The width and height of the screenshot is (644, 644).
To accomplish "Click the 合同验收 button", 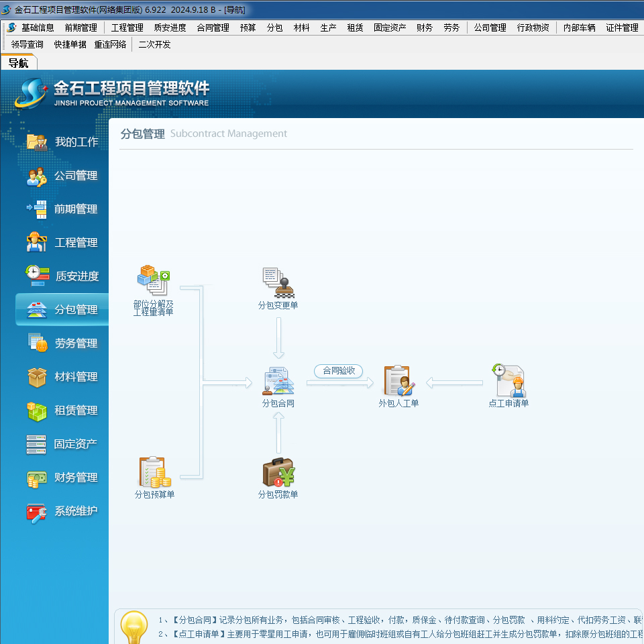I will [339, 370].
